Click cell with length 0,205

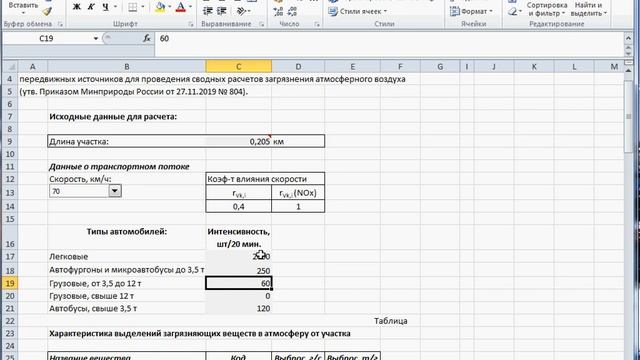point(238,142)
